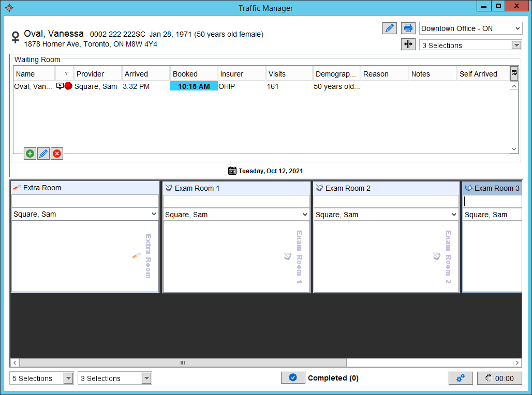Screen dimensions: 532x395
Task: Click the Completed checkmark icon at the bottom
Action: (293, 377)
